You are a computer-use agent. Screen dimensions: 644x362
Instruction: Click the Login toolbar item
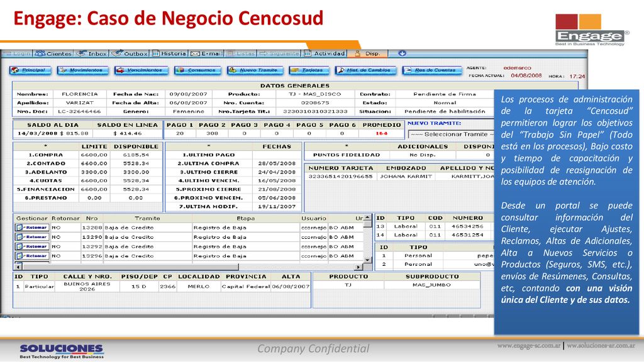[x=17, y=53]
